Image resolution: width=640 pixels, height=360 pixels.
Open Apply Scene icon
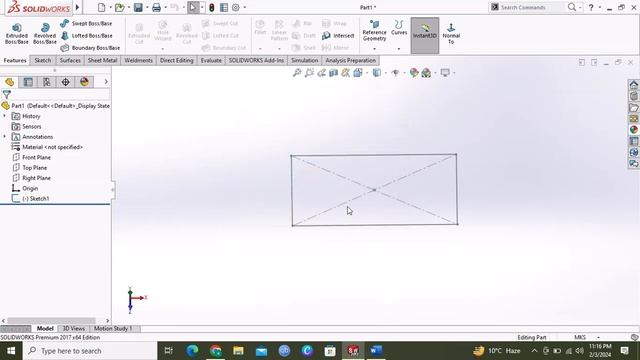[x=426, y=73]
